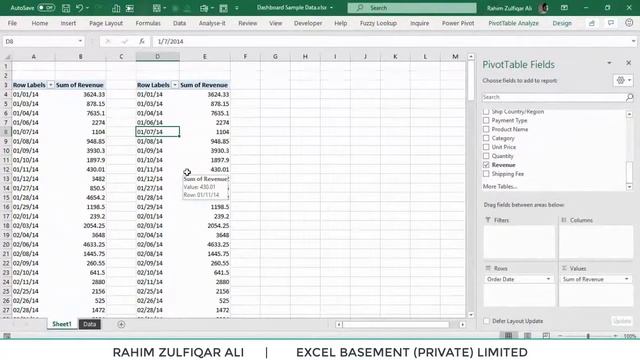The image size is (640, 360).
Task: Click the Share icon on ribbon
Action: click(x=591, y=23)
